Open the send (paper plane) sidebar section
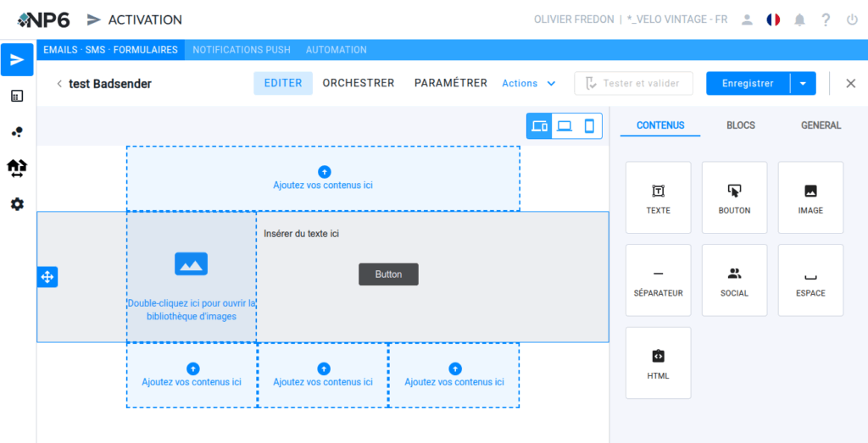Image resolution: width=868 pixels, height=443 pixels. pyautogui.click(x=17, y=60)
